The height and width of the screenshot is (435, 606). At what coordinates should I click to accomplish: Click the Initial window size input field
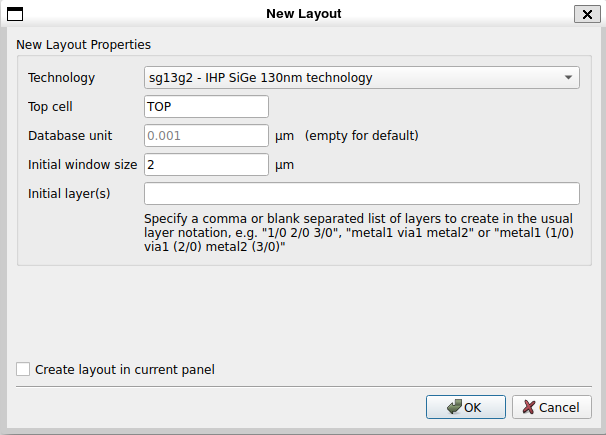(x=206, y=164)
